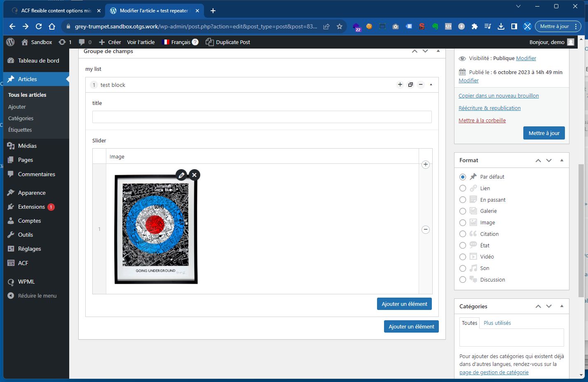Select Image format radio
The width and height of the screenshot is (588, 382).
463,223
